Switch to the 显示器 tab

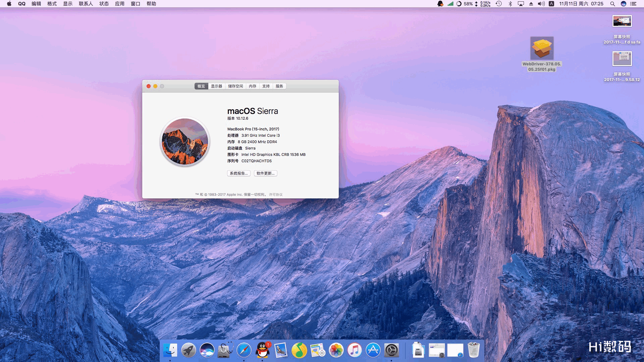click(x=217, y=86)
